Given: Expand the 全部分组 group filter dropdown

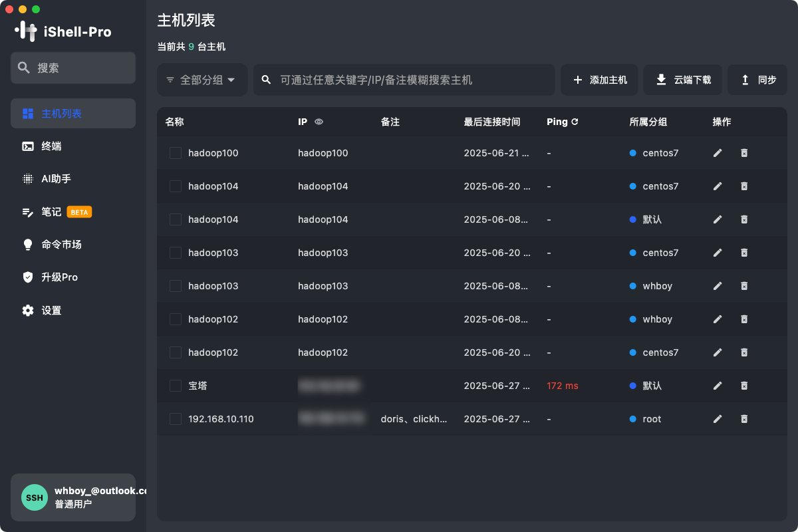Looking at the screenshot, I should [202, 79].
